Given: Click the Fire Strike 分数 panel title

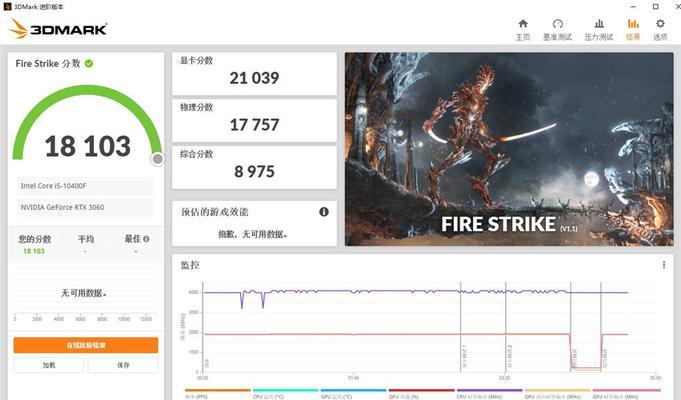Looking at the screenshot, I should point(48,63).
